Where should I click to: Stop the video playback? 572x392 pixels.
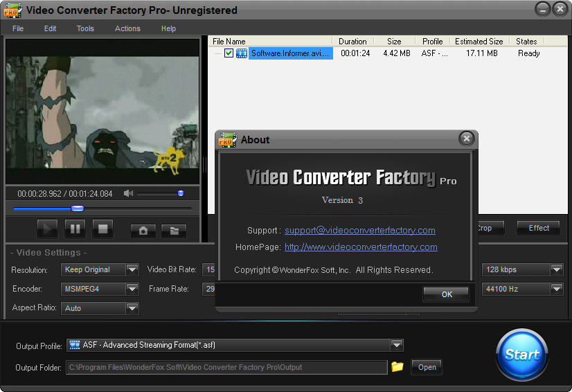(x=103, y=229)
